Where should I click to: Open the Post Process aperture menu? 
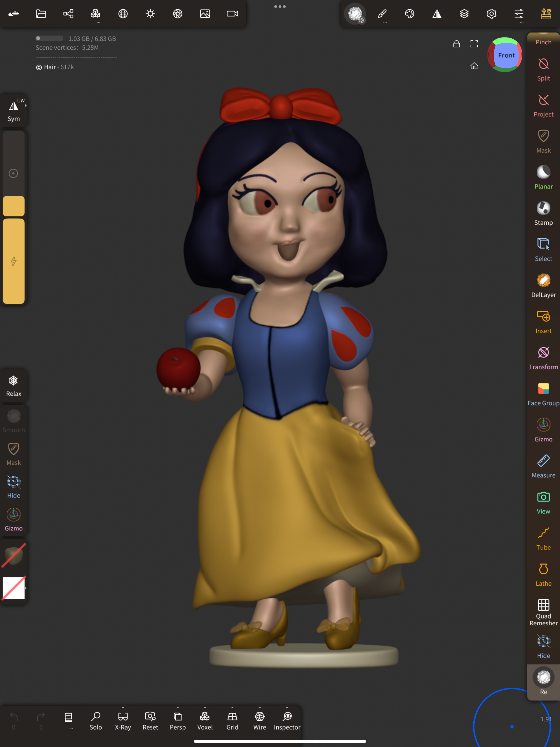[178, 14]
